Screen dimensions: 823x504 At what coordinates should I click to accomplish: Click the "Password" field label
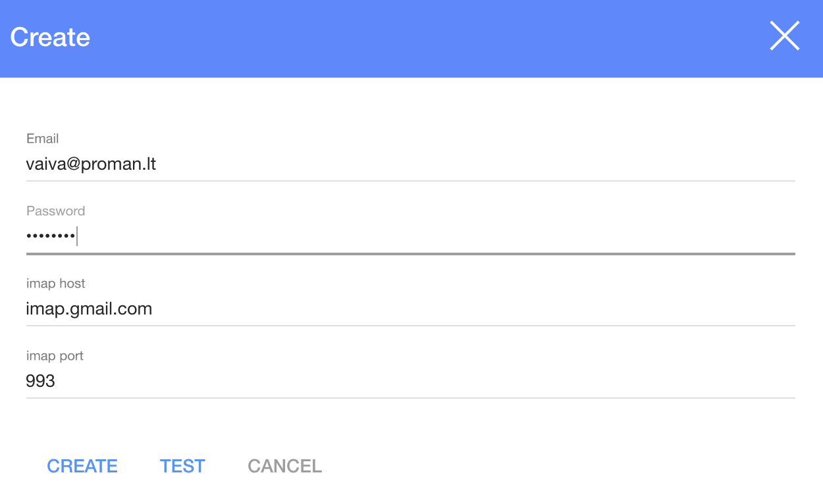tap(55, 211)
